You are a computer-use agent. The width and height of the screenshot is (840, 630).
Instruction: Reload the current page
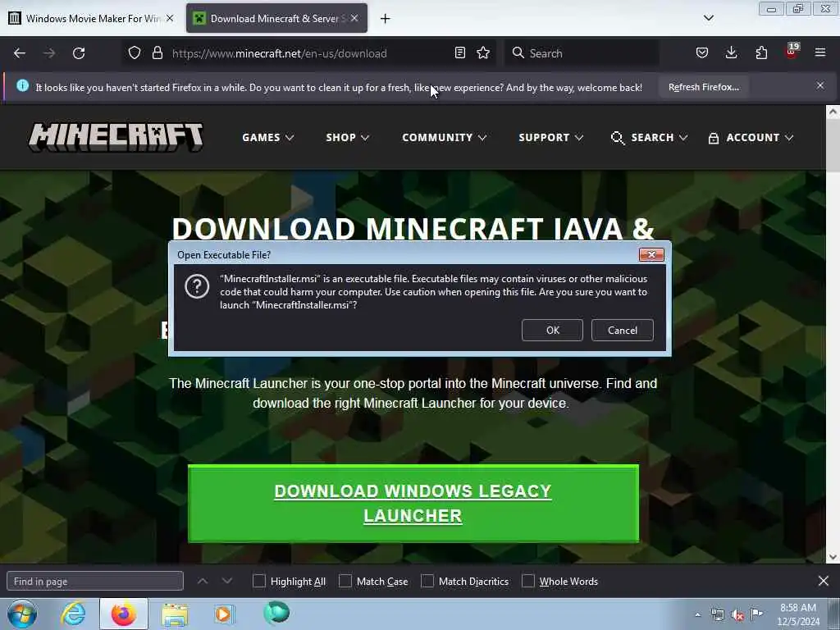pyautogui.click(x=79, y=53)
